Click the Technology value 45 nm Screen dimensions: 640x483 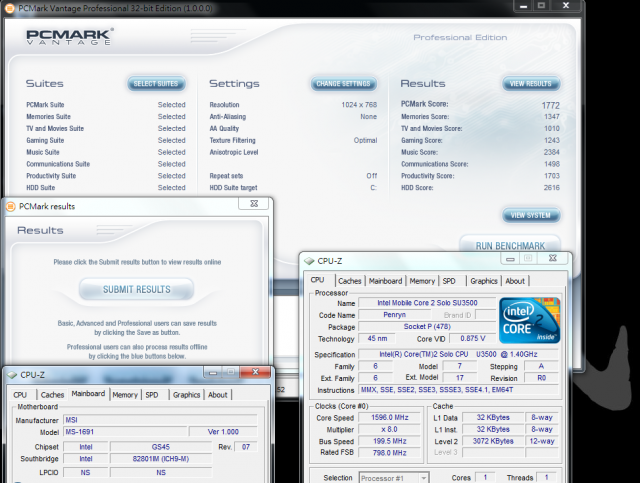click(x=377, y=338)
